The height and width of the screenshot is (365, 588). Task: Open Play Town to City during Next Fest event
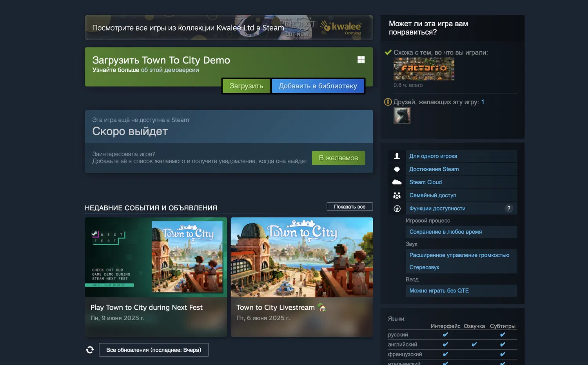(x=156, y=277)
